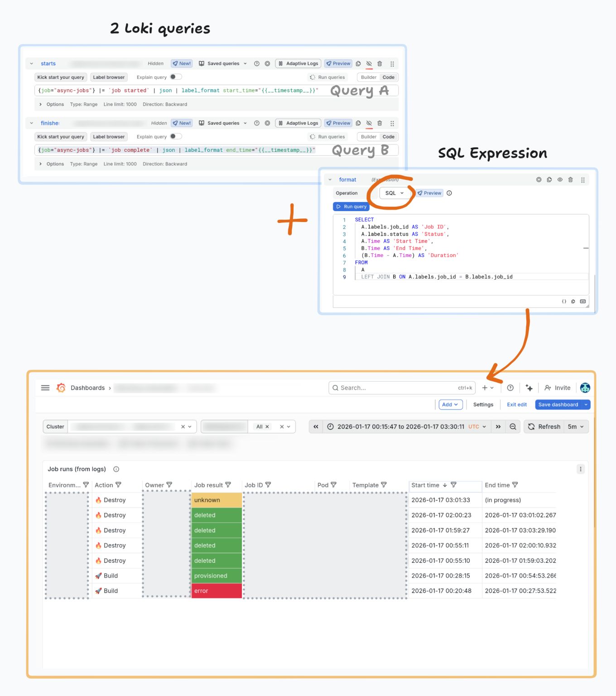The width and height of the screenshot is (616, 696).
Task: Run queries with the refresh icon on Query A
Action: pyautogui.click(x=313, y=77)
